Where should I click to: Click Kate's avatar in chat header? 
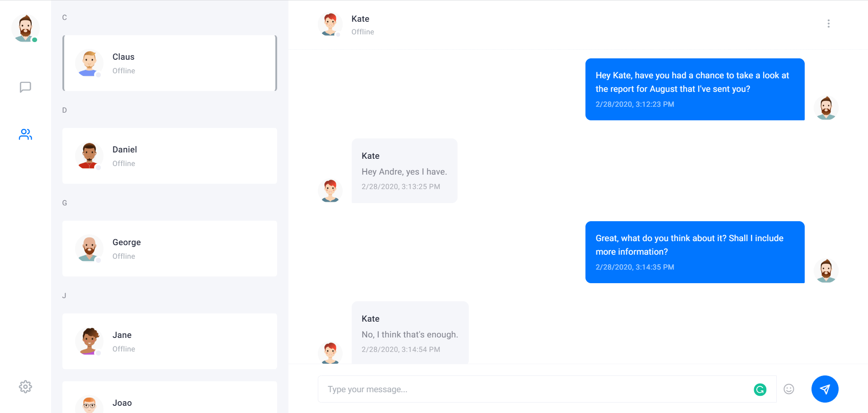[330, 24]
